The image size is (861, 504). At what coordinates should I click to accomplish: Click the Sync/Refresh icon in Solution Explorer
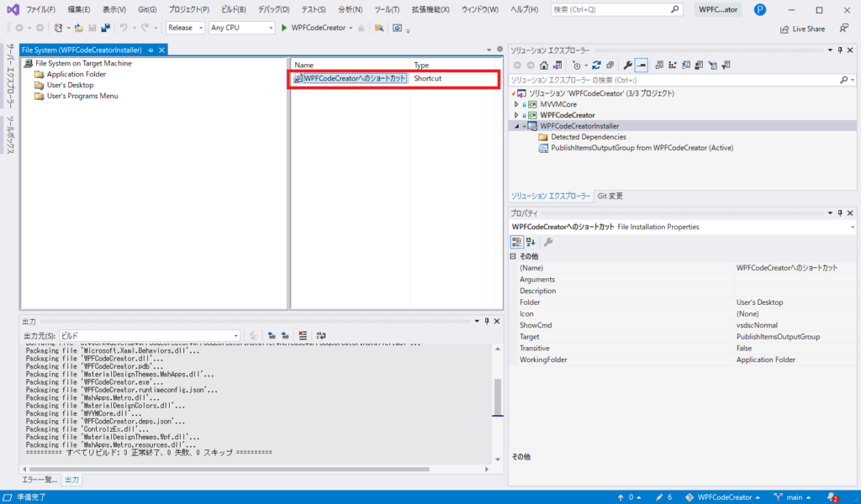[596, 66]
